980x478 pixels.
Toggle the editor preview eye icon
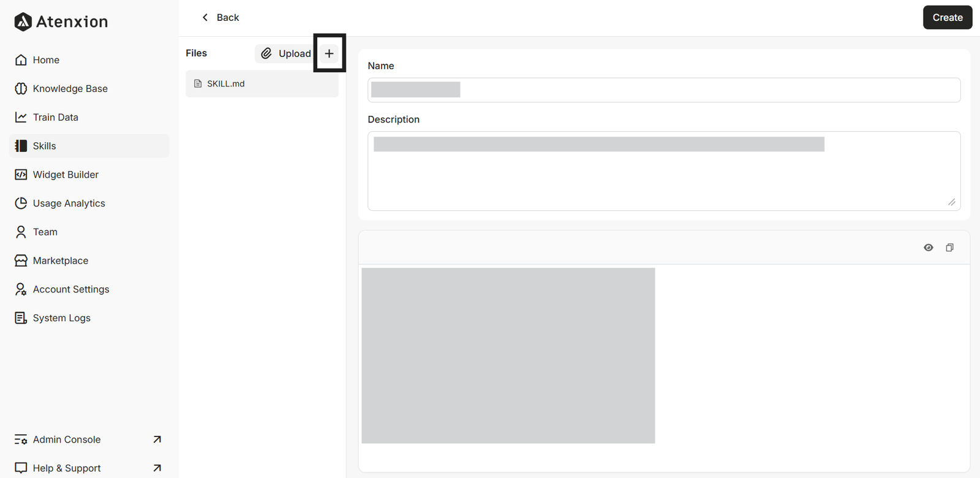(929, 248)
